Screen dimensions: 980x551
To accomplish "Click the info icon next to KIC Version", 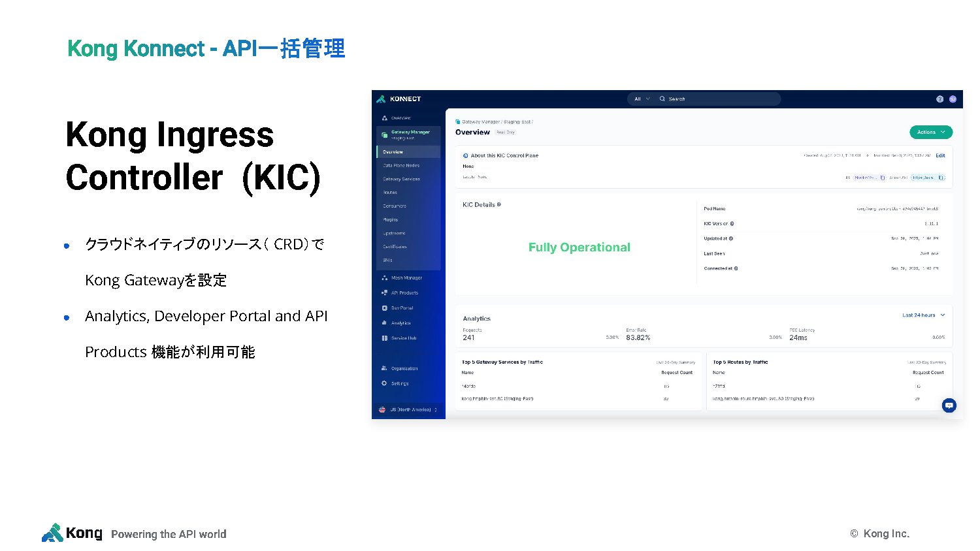I will [x=732, y=224].
